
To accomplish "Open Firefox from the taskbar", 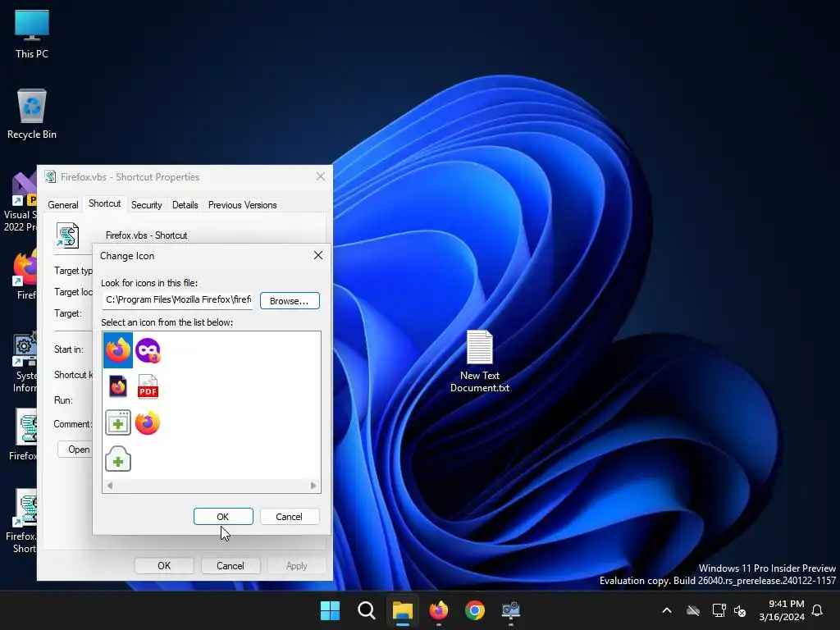I will [x=439, y=610].
